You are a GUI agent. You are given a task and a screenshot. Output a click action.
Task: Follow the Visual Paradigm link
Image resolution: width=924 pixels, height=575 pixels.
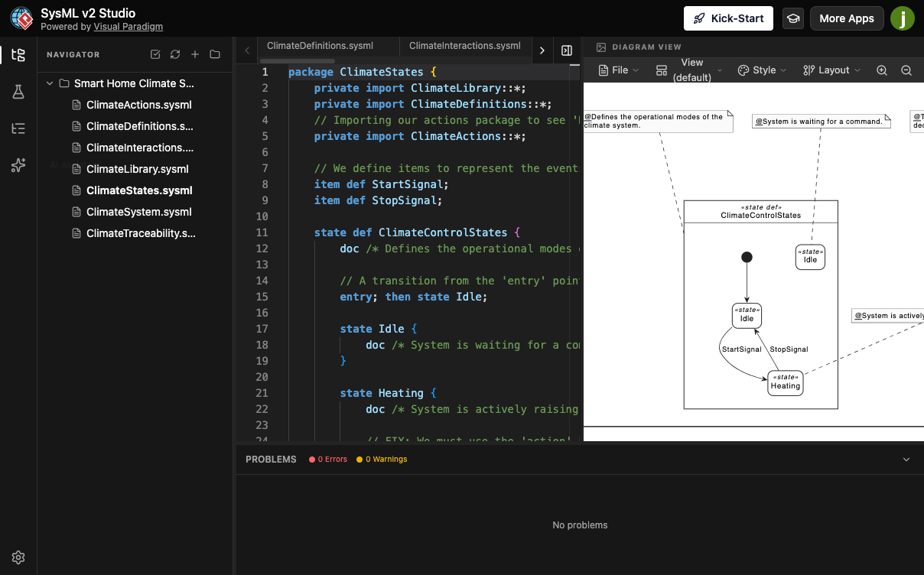(128, 27)
